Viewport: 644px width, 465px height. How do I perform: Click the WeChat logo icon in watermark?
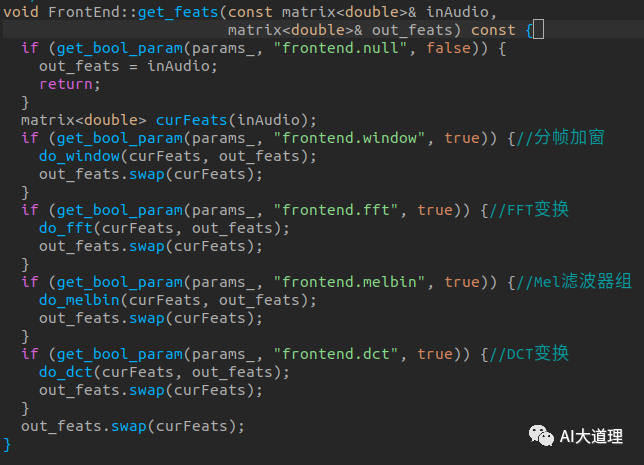tap(541, 436)
